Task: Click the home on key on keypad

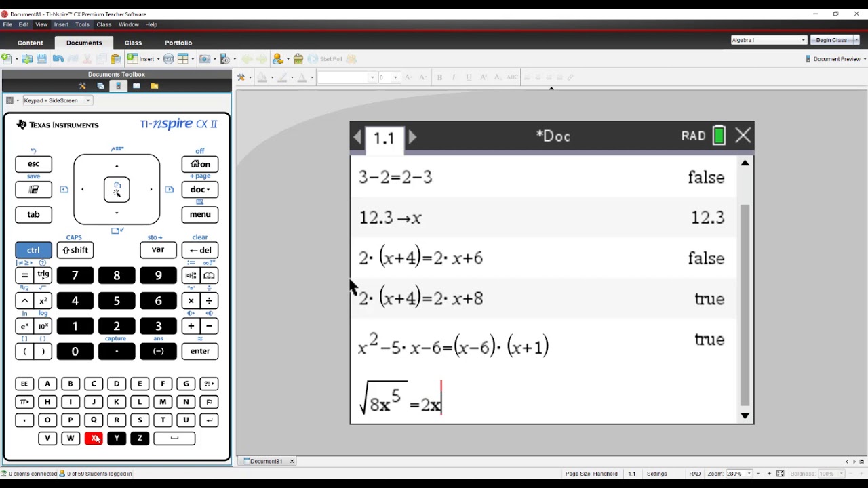Action: 200,164
